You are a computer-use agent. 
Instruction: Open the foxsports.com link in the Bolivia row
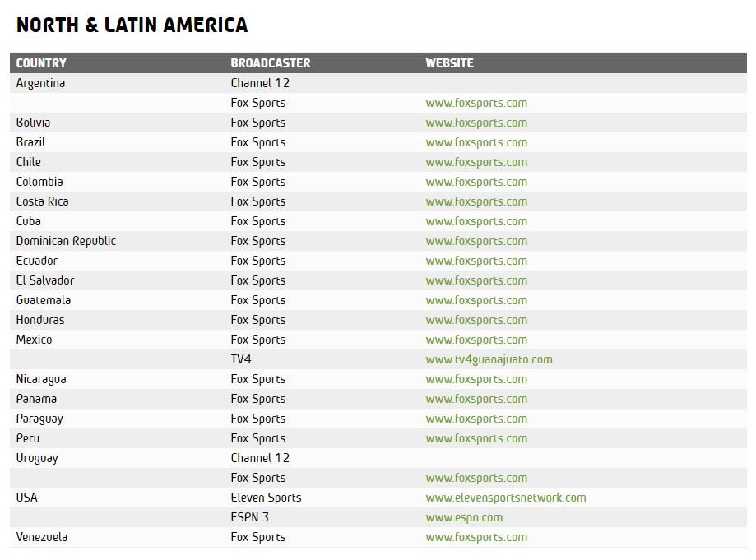point(476,123)
